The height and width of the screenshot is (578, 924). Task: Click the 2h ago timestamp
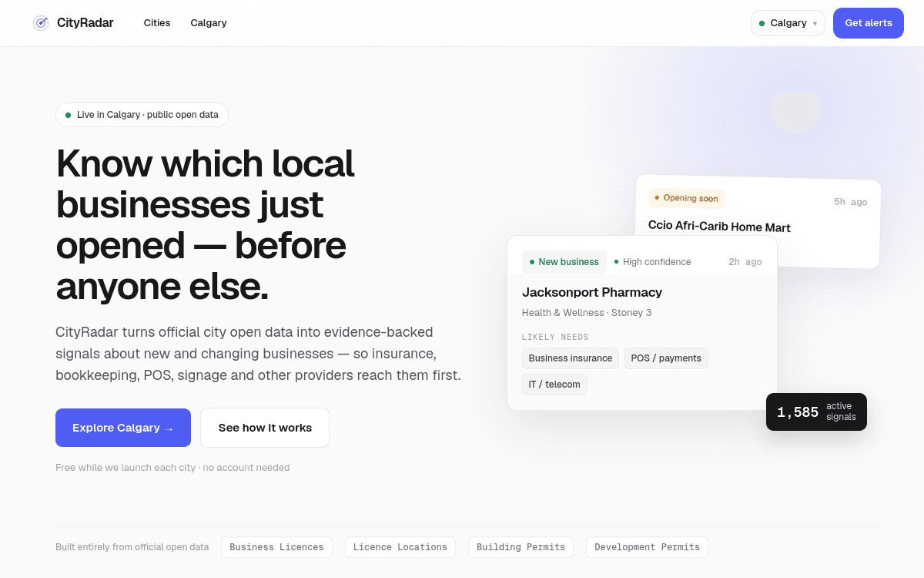tap(745, 262)
